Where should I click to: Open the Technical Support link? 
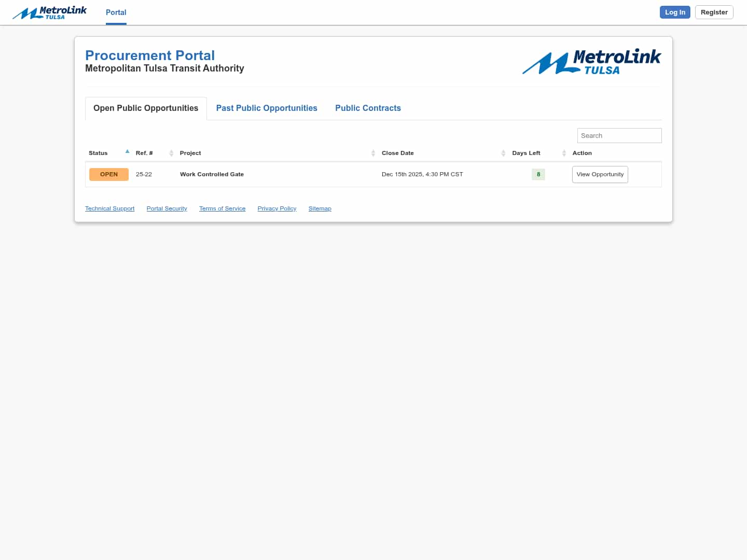point(110,208)
